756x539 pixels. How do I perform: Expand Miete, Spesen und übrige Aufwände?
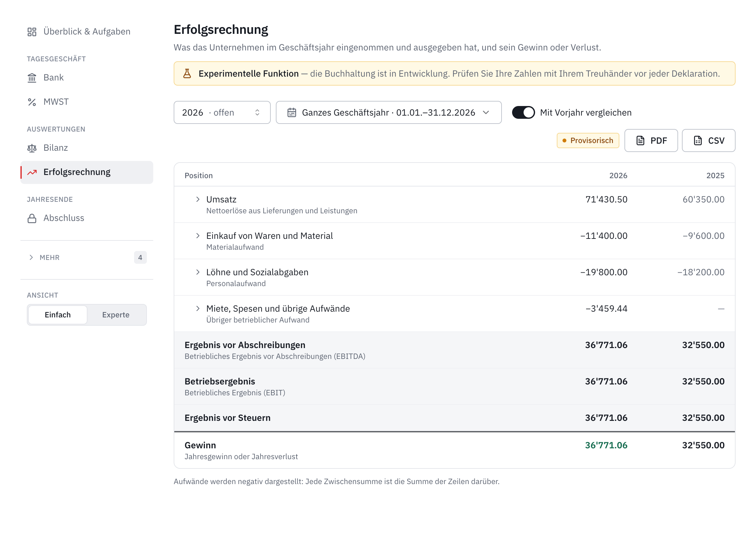[x=198, y=309]
